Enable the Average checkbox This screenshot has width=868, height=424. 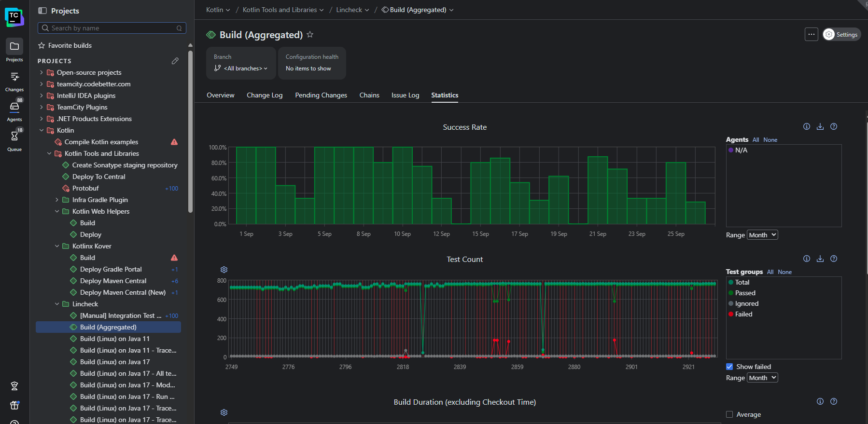[x=729, y=414]
